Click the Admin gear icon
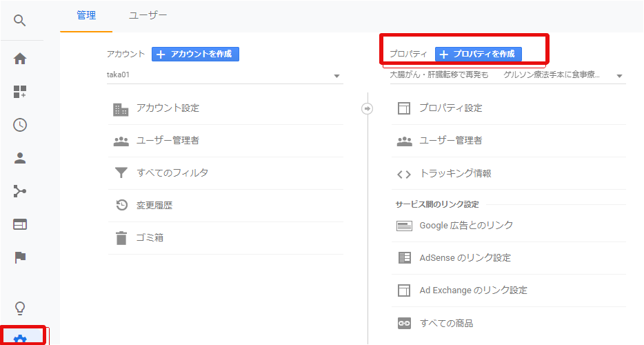 (x=20, y=339)
